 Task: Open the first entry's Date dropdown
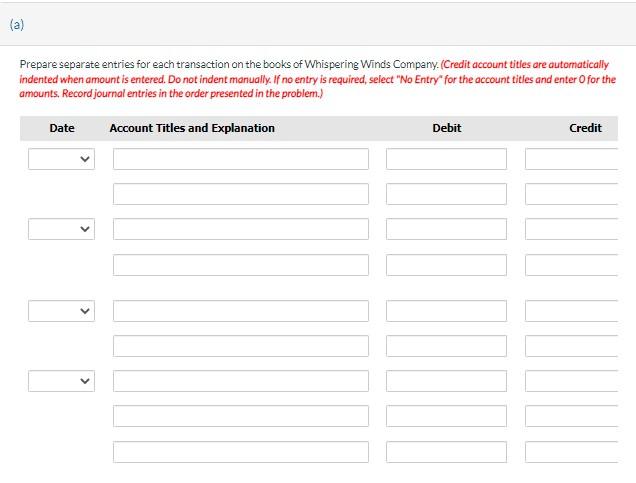click(61, 159)
